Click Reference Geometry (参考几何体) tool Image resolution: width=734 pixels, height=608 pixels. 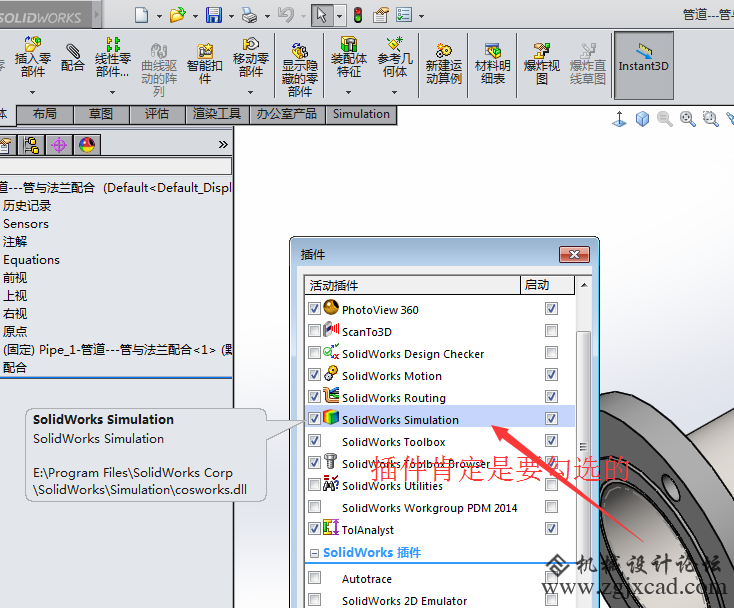click(395, 57)
